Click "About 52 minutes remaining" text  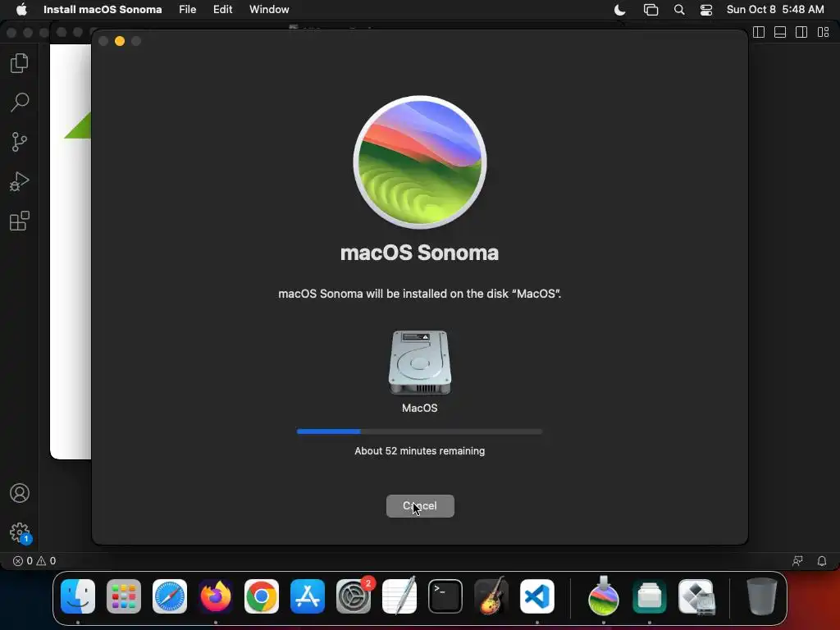coord(419,451)
